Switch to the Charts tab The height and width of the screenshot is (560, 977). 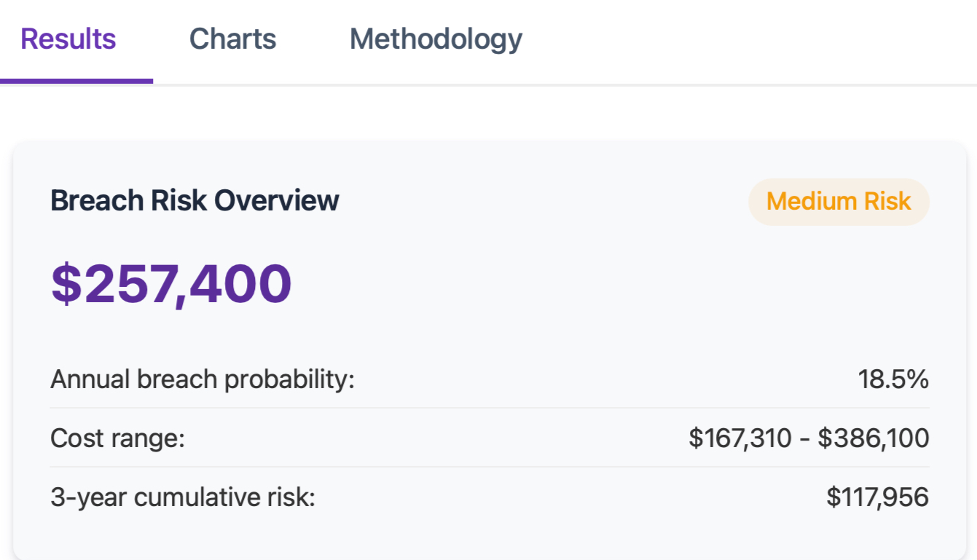232,38
